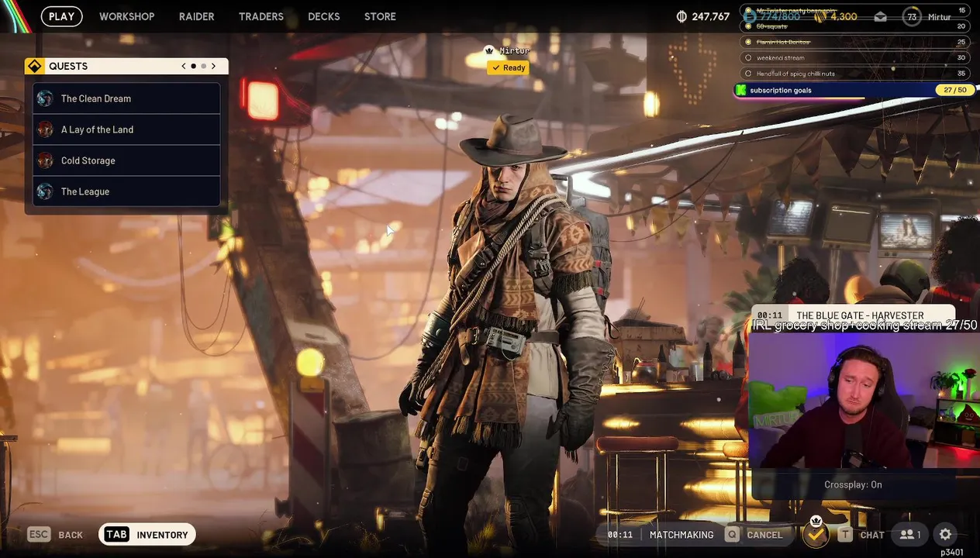Open the DECKS tab
Screen dimensions: 980x558
pyautogui.click(x=324, y=16)
